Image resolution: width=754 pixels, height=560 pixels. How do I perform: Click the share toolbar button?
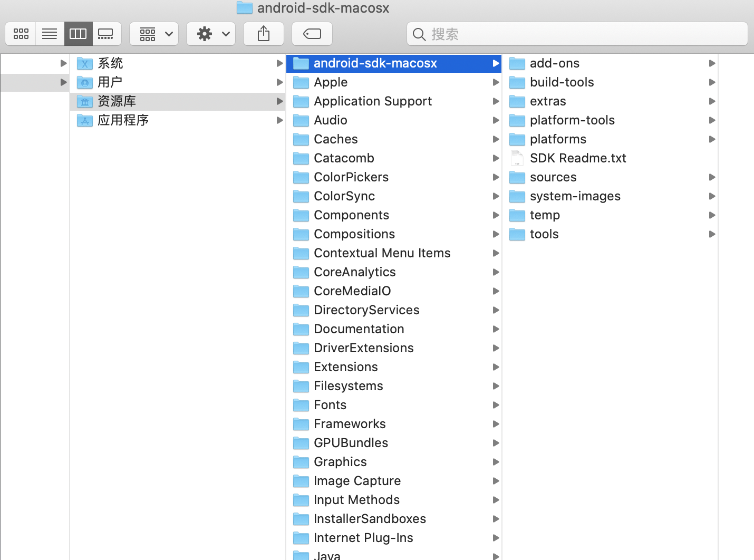coord(264,34)
